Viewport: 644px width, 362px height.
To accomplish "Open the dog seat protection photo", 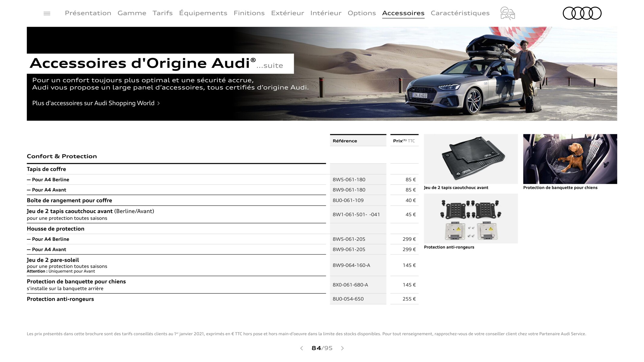I will point(570,159).
